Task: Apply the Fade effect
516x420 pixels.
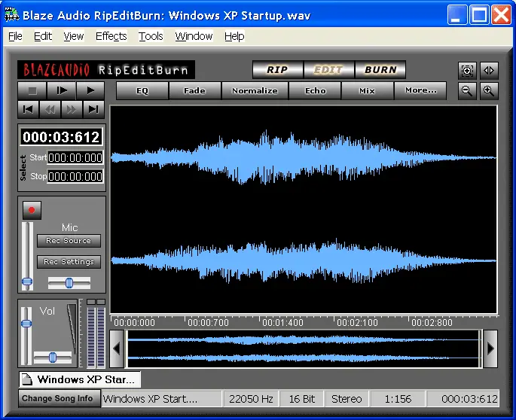Action: coord(195,91)
